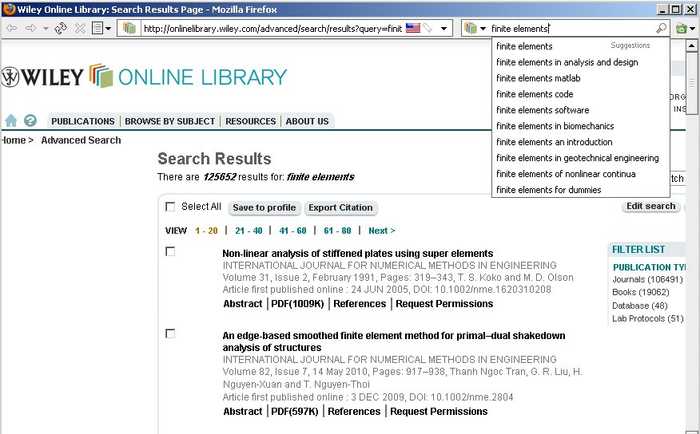
Task: Open the search engine selector dropdown
Action: coord(475,28)
